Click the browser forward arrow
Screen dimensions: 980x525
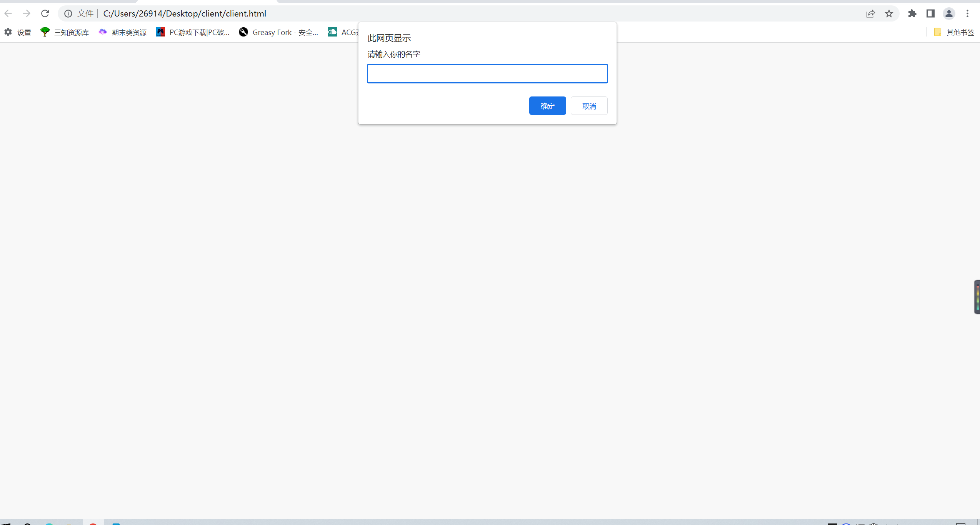26,13
